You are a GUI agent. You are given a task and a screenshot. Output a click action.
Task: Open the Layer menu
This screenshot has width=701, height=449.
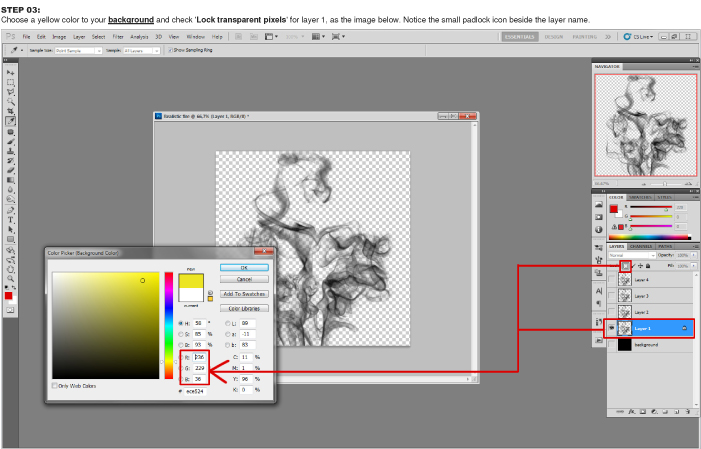[79, 37]
